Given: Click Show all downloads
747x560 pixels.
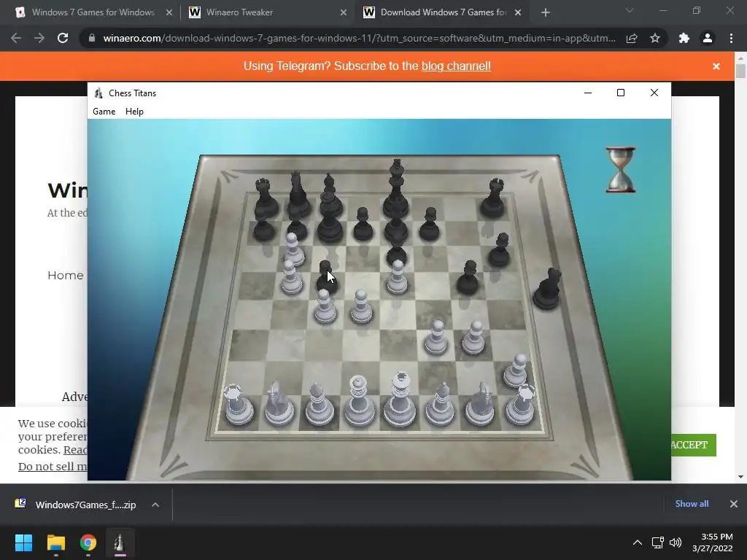Looking at the screenshot, I should click(692, 504).
